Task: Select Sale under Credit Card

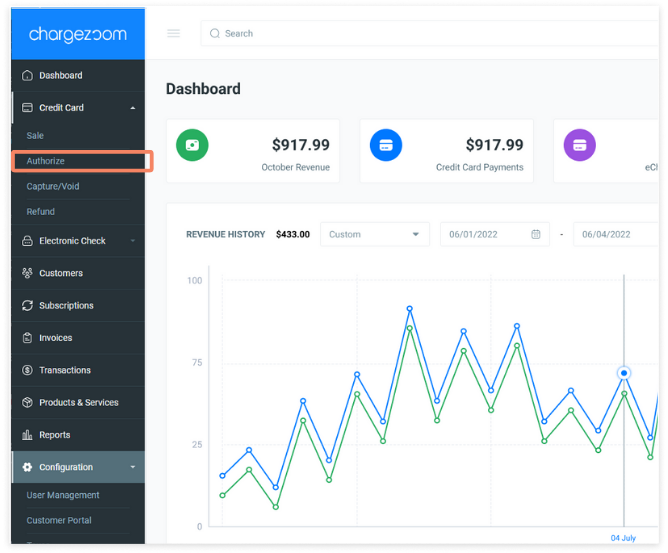Action: (x=35, y=135)
